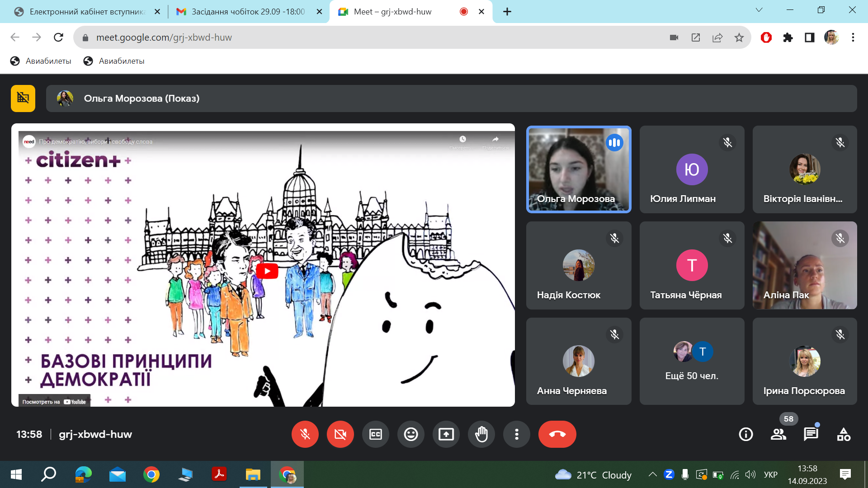The width and height of the screenshot is (868, 488).
Task: Toggle closed captions CC button
Action: click(x=376, y=434)
